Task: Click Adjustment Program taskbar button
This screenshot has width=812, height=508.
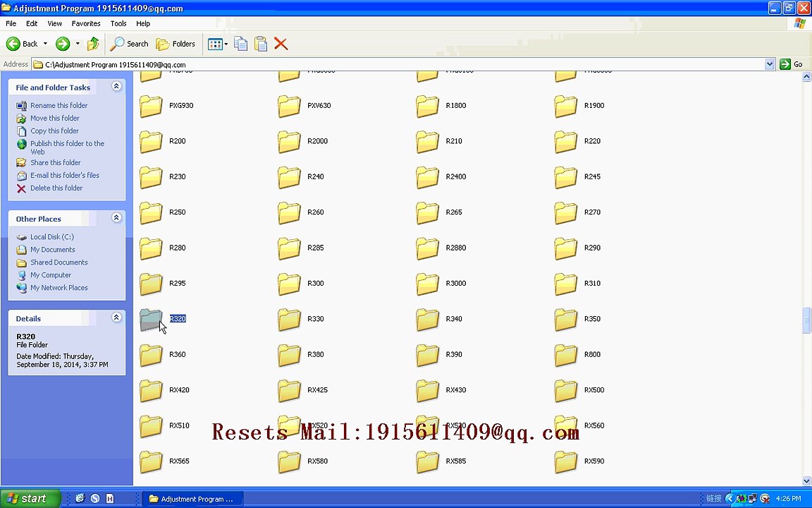Action: click(x=192, y=499)
